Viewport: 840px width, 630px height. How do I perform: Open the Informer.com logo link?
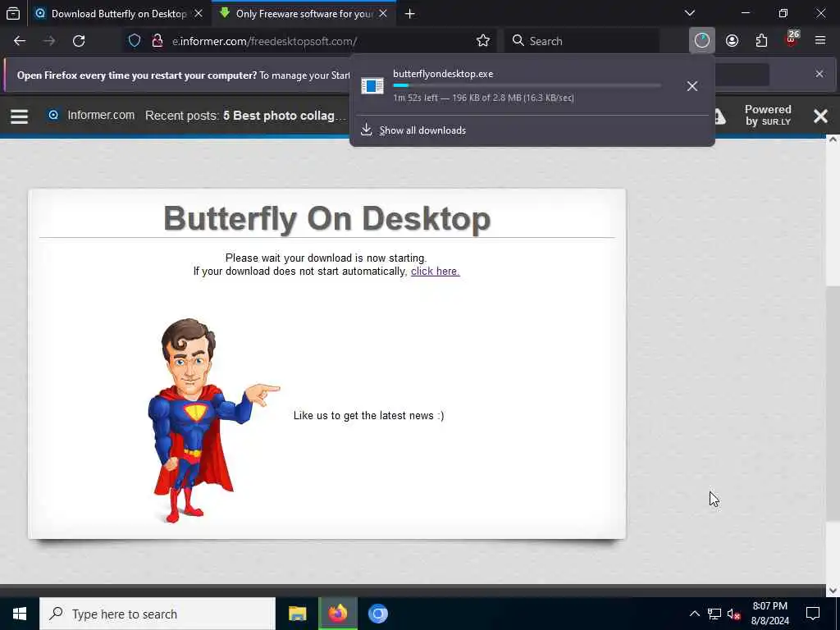pos(91,115)
